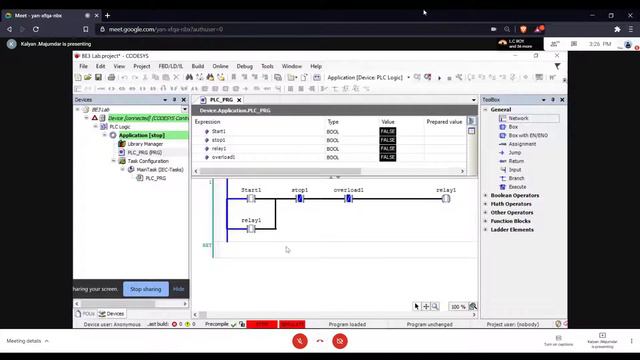Collapse the General group in ToolBox
Screen dimensions: 640x360
485,110
